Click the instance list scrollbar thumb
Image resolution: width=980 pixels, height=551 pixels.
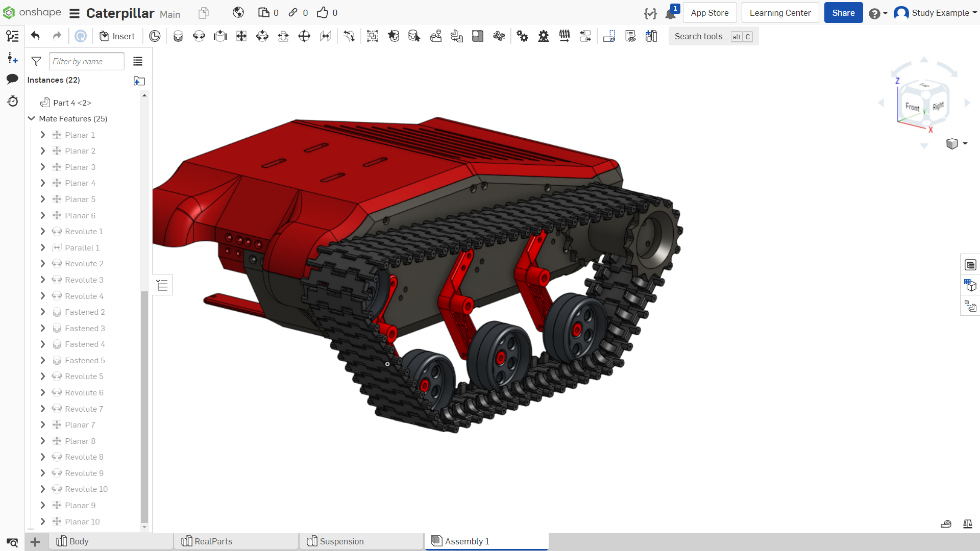tap(144, 407)
